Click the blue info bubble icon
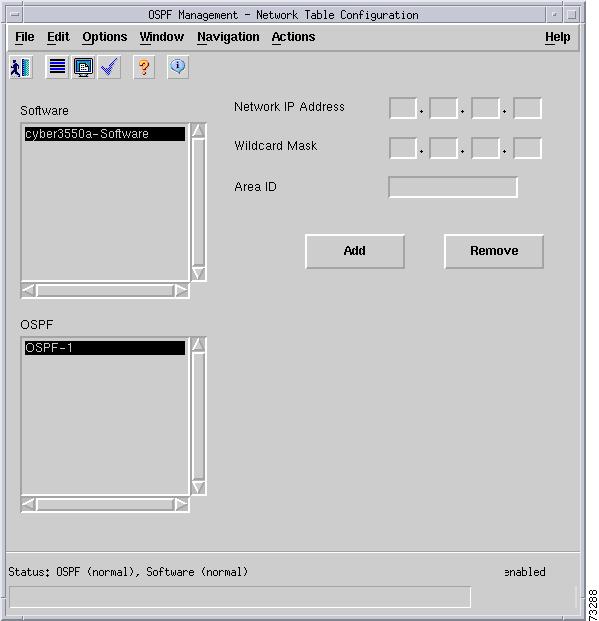The image size is (599, 621). click(178, 67)
